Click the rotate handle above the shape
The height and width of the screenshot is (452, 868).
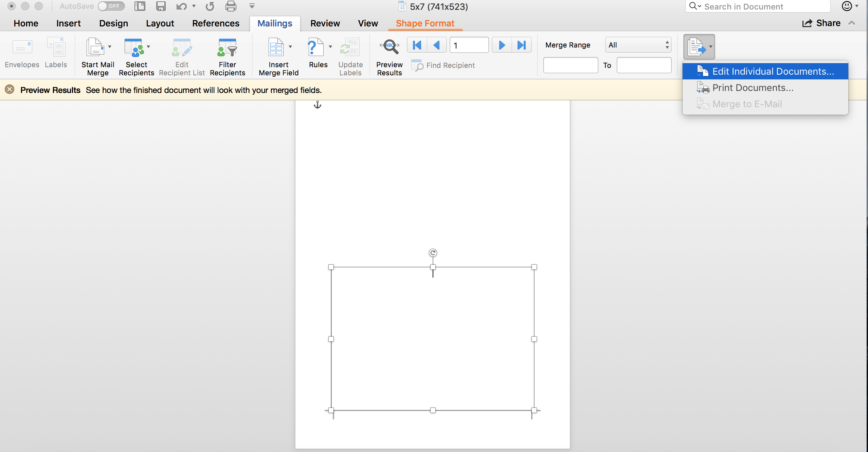pos(433,253)
